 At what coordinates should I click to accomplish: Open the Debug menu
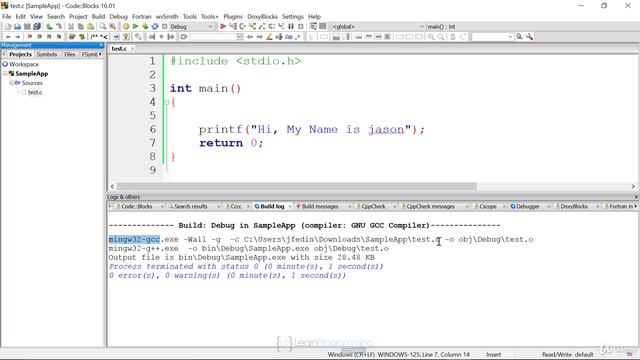(118, 17)
